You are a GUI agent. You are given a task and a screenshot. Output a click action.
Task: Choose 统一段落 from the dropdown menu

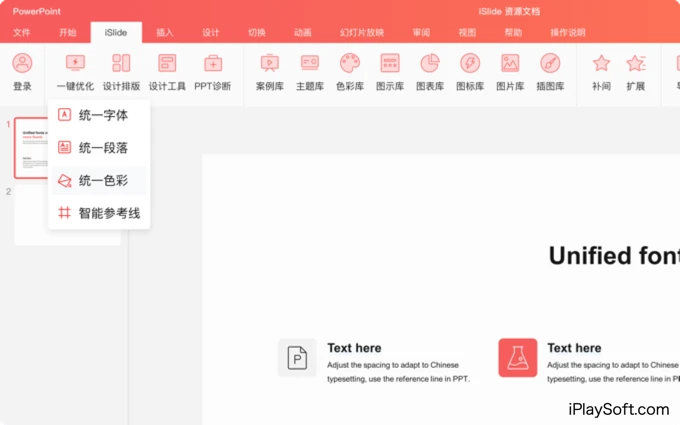coord(99,148)
